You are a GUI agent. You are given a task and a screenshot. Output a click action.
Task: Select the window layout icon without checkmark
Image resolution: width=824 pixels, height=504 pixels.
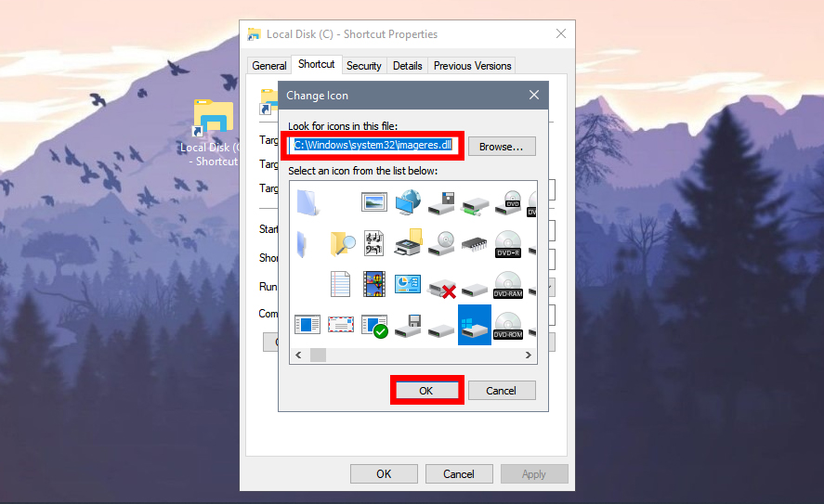(x=307, y=325)
